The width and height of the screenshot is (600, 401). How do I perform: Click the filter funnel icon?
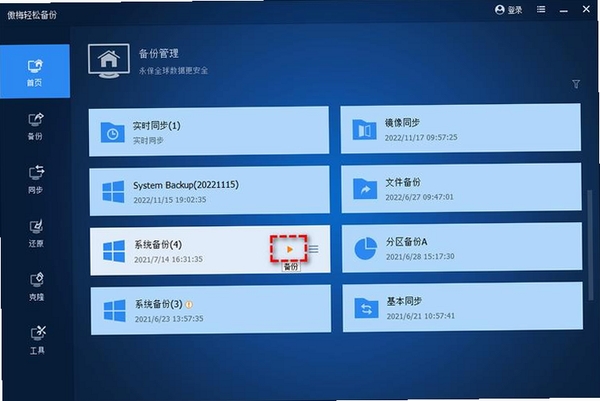tap(576, 84)
